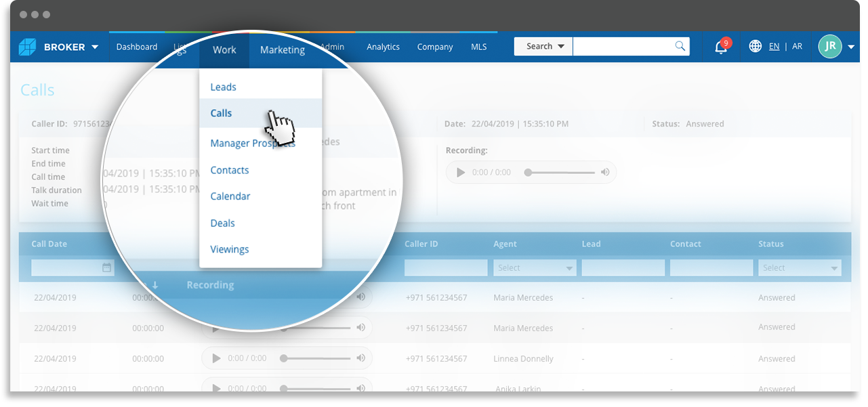Viewport: 868px width, 407px height.
Task: Switch language to EN
Action: (x=774, y=47)
